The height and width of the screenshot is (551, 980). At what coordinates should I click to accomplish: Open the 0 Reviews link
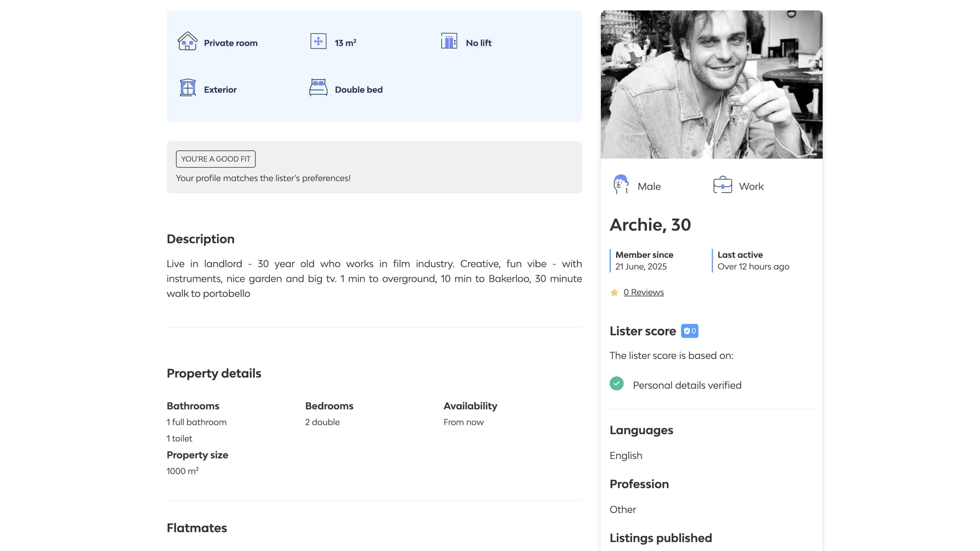pyautogui.click(x=643, y=292)
